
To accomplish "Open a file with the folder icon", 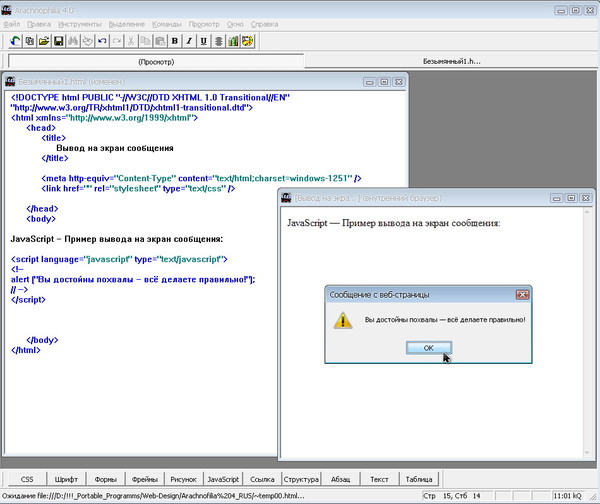I will [44, 41].
